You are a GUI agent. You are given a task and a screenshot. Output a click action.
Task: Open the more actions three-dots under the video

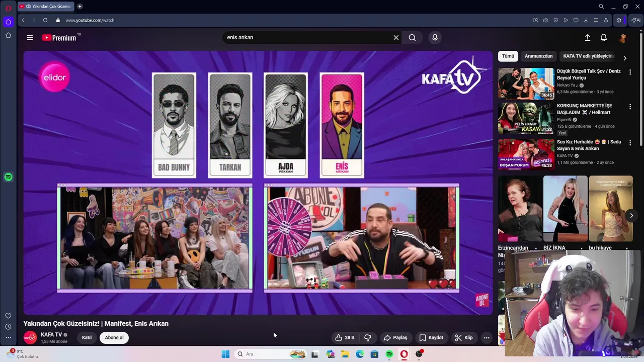point(487,338)
